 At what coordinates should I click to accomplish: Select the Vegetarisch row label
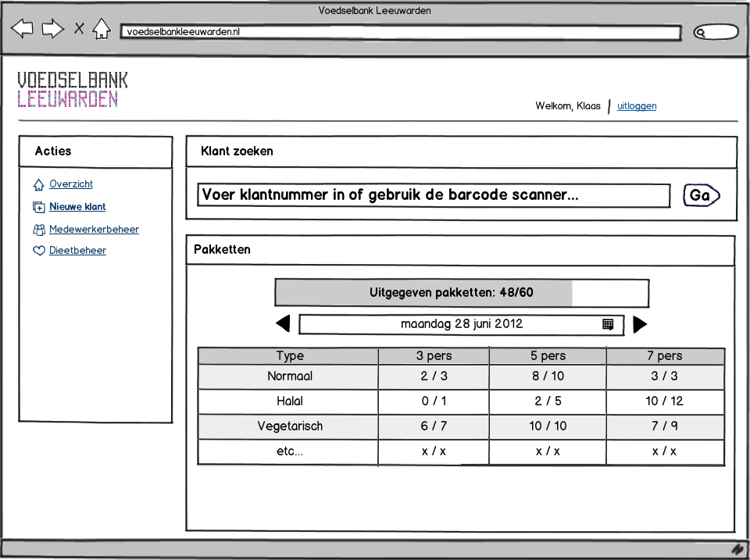coord(290,426)
